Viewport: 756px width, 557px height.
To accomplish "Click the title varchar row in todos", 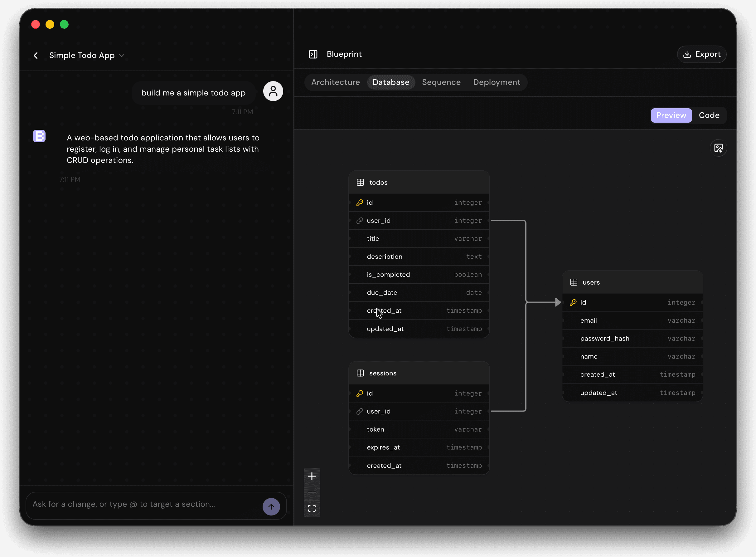I will [x=419, y=239].
